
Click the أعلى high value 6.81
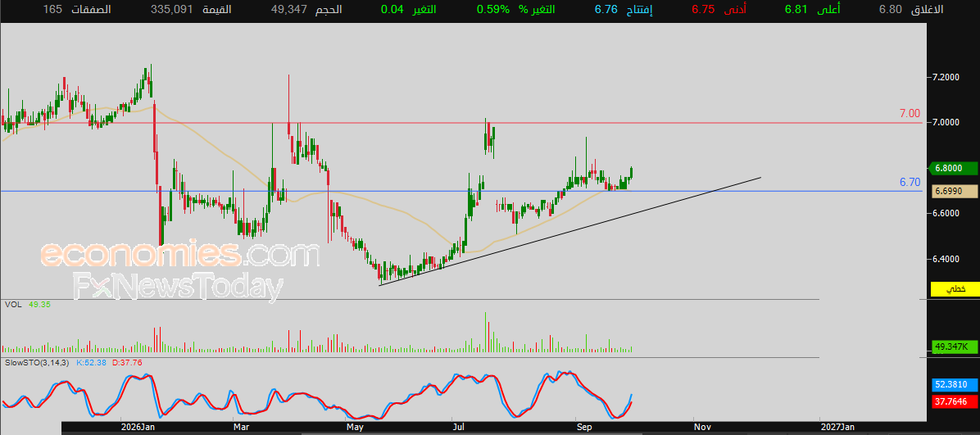click(x=796, y=9)
